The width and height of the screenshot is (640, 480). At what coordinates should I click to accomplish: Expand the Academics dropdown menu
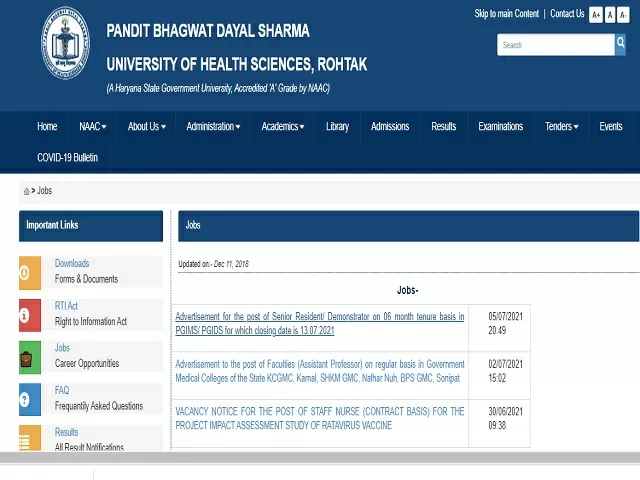(x=283, y=127)
